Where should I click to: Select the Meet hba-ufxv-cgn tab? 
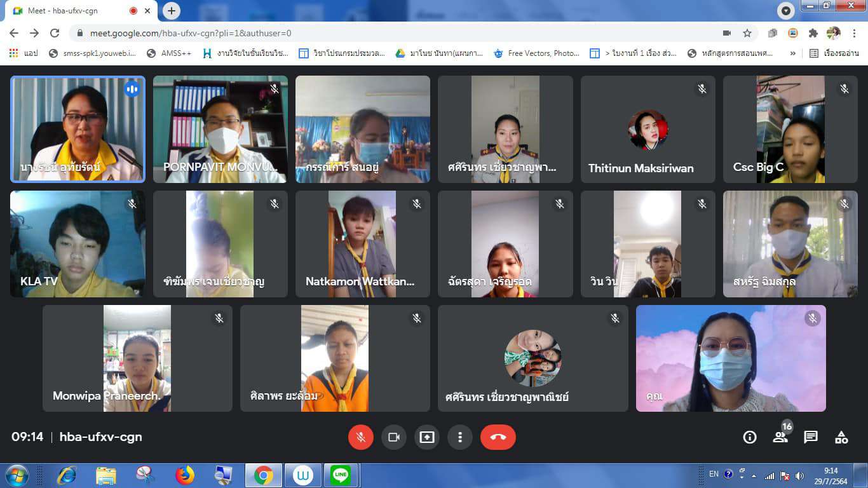pyautogui.click(x=76, y=11)
